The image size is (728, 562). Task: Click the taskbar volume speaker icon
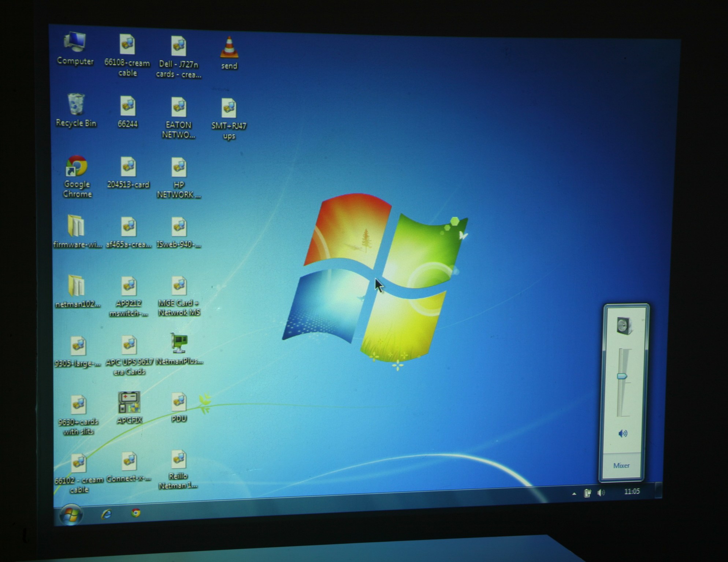[x=601, y=493]
